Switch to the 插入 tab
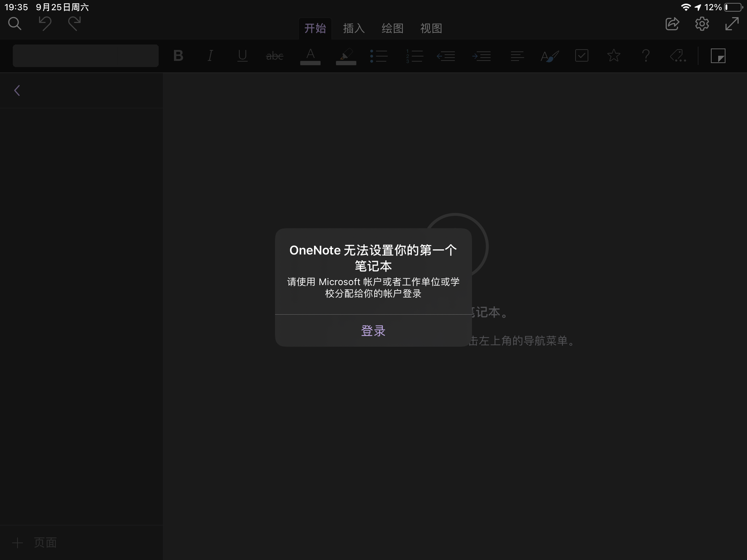The height and width of the screenshot is (560, 747). point(353,28)
